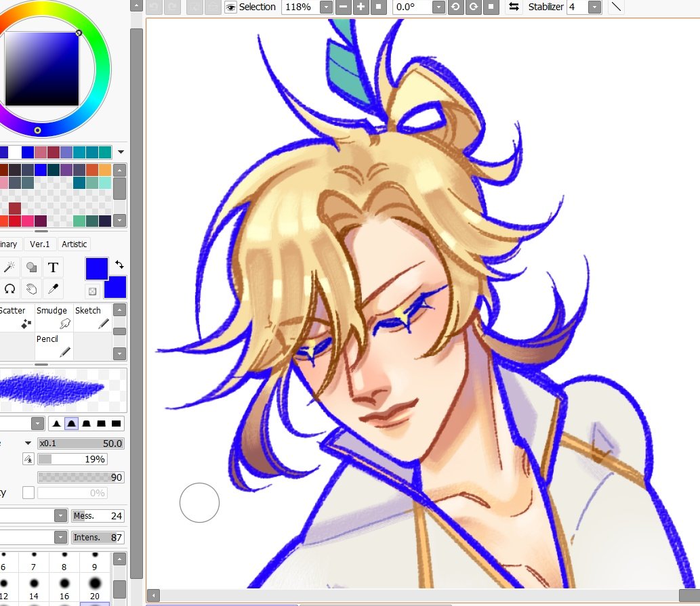Select the fourth brush edge shape
700x606 pixels.
102,424
